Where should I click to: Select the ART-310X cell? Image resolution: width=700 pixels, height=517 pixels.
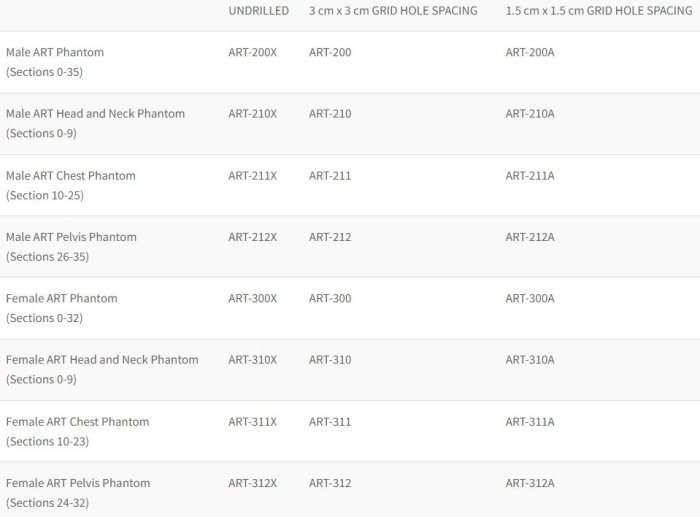[252, 360]
